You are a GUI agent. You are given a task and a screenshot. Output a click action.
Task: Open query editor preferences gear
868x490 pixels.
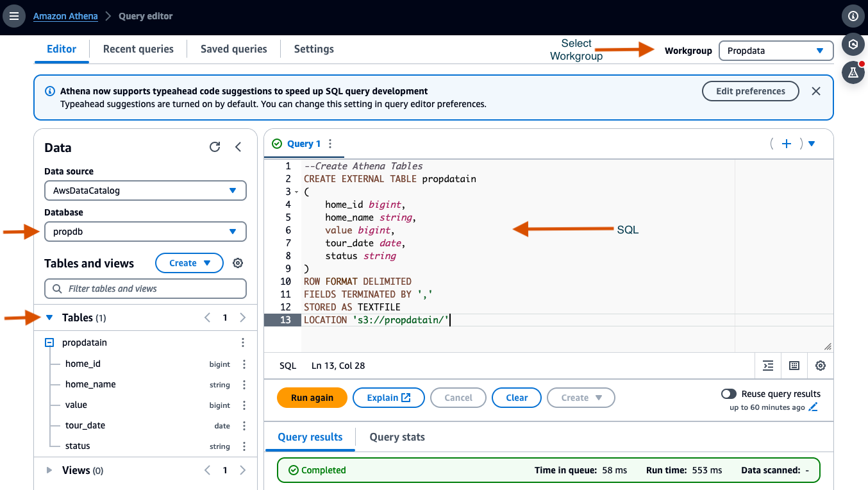(x=821, y=366)
